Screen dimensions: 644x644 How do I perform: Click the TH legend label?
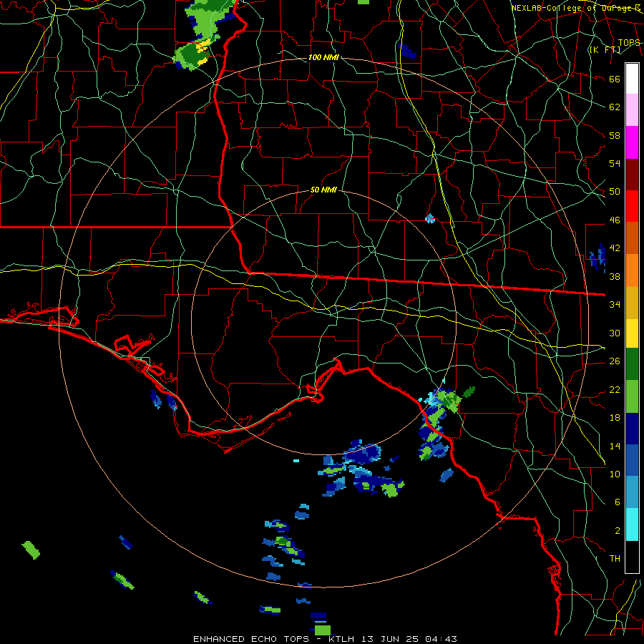(x=615, y=559)
